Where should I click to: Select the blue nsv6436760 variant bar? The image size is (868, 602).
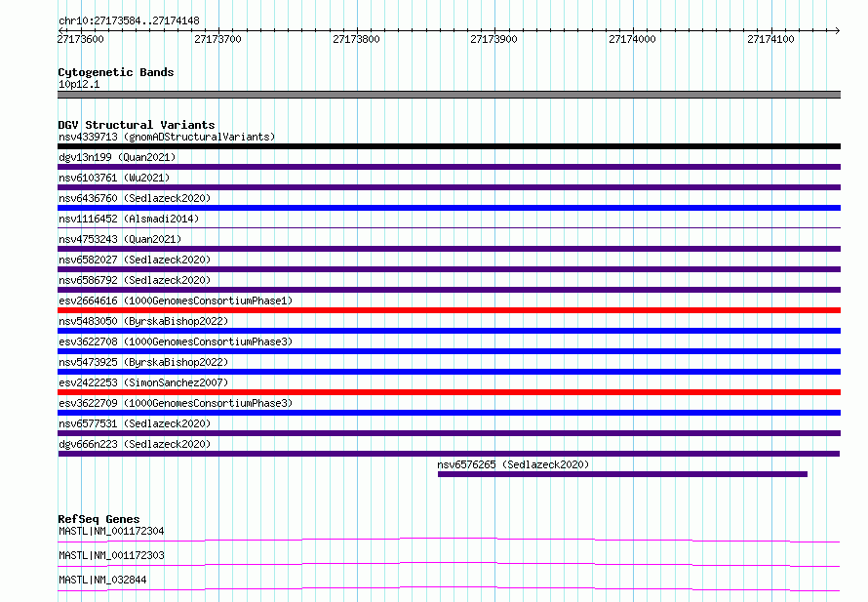coord(449,208)
